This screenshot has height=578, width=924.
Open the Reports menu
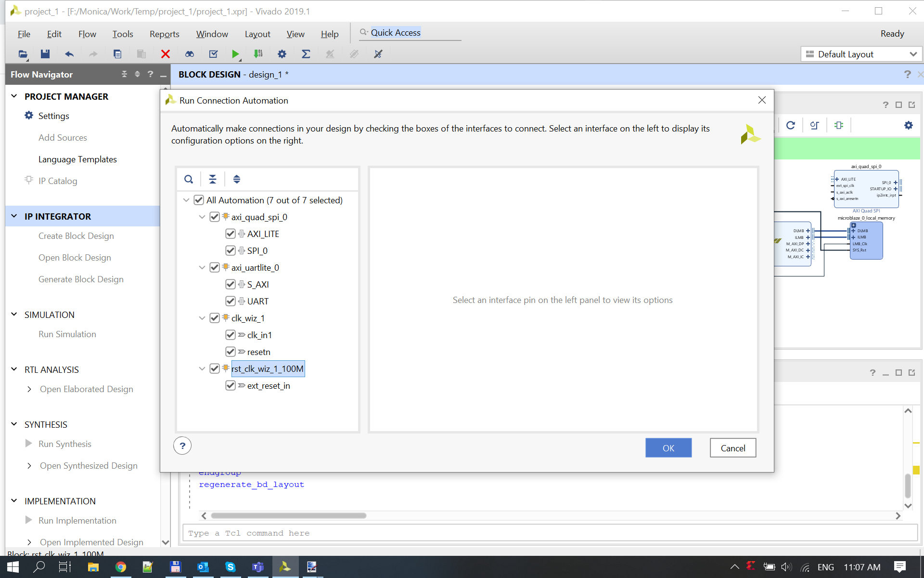164,34
